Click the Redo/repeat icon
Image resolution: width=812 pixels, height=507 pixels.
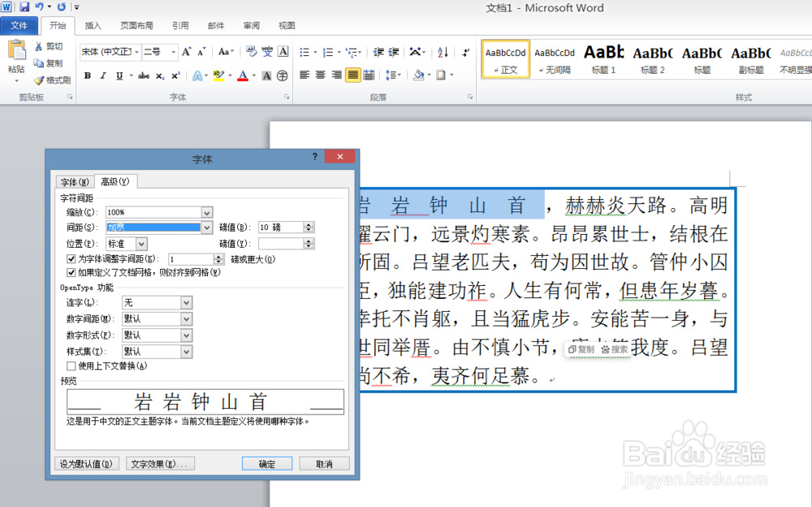point(62,6)
